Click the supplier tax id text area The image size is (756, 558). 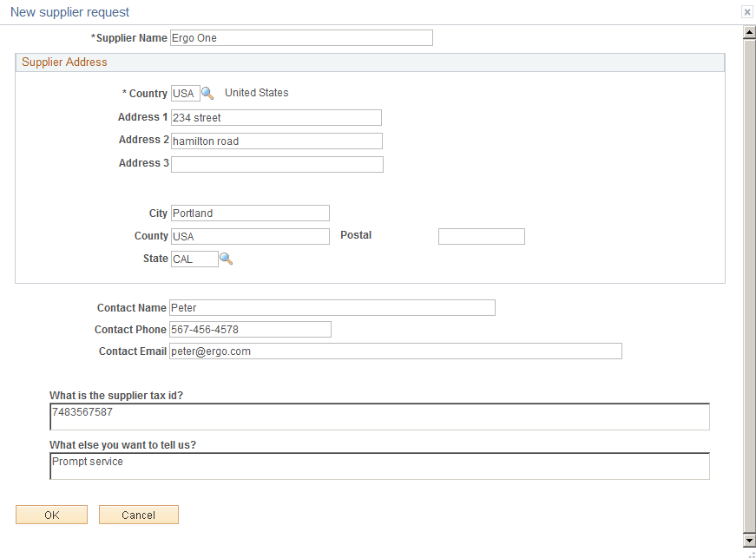pyautogui.click(x=379, y=417)
